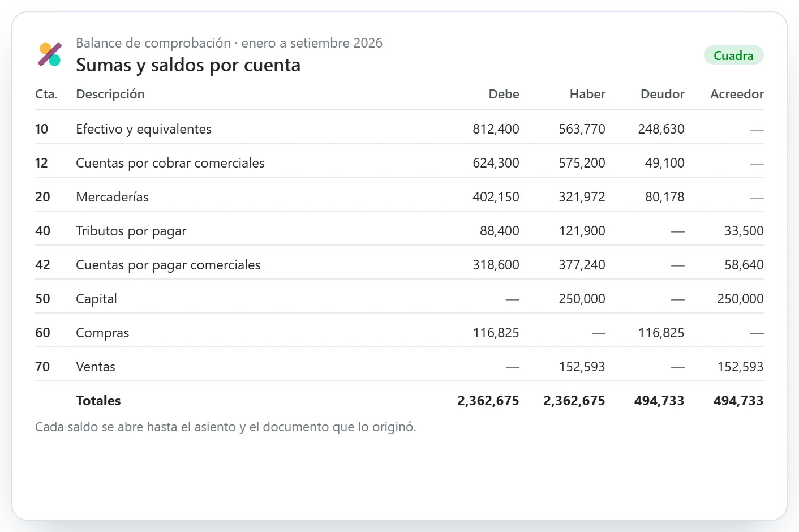Click deudor balance 49,100
The height and width of the screenshot is (532, 799).
pyautogui.click(x=664, y=163)
